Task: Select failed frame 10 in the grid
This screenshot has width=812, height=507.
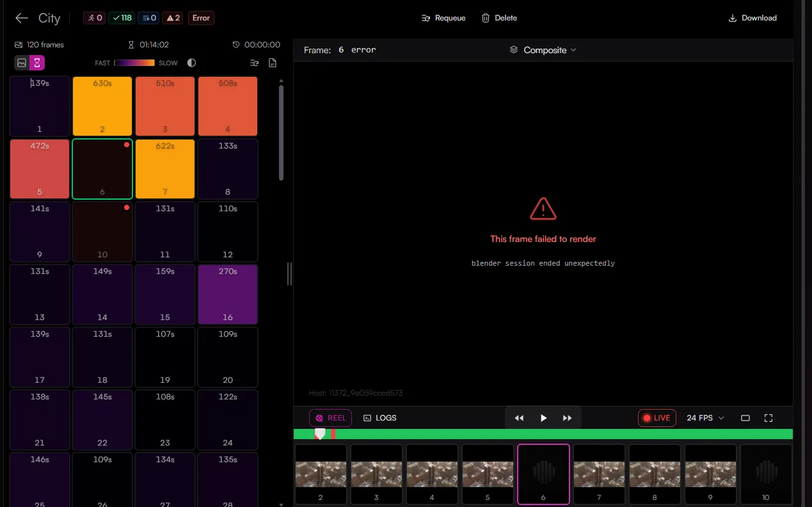Action: 102,231
